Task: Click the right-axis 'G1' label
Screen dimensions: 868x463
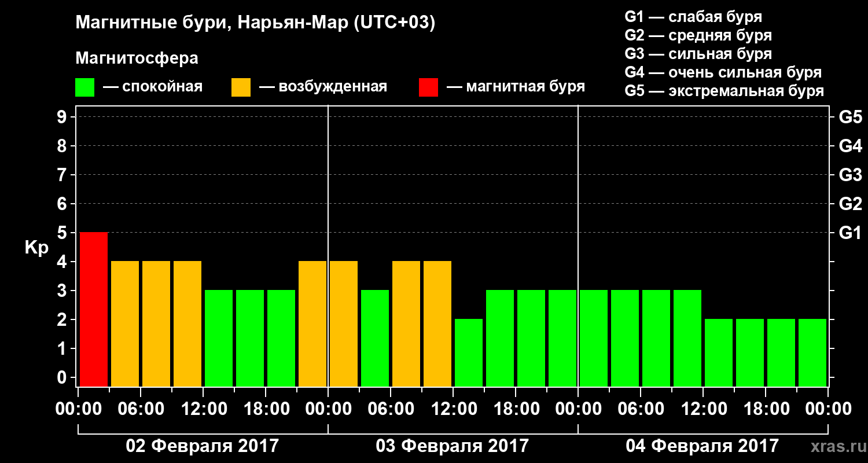Action: coord(850,233)
